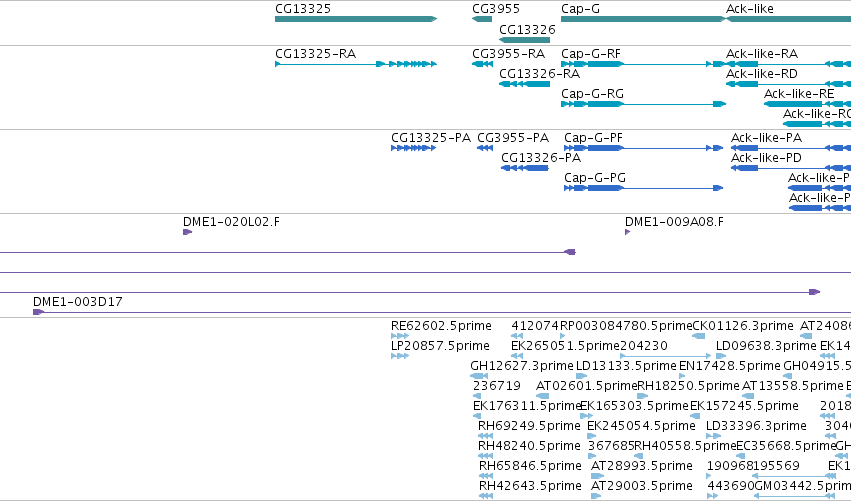The width and height of the screenshot is (851, 501).
Task: Click the DME1-009A08.F label
Action: pos(674,222)
